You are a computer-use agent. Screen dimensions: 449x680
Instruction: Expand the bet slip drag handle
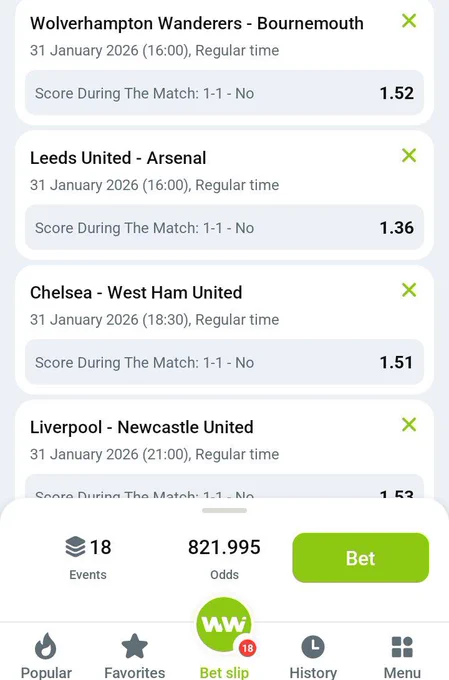tap(224, 510)
